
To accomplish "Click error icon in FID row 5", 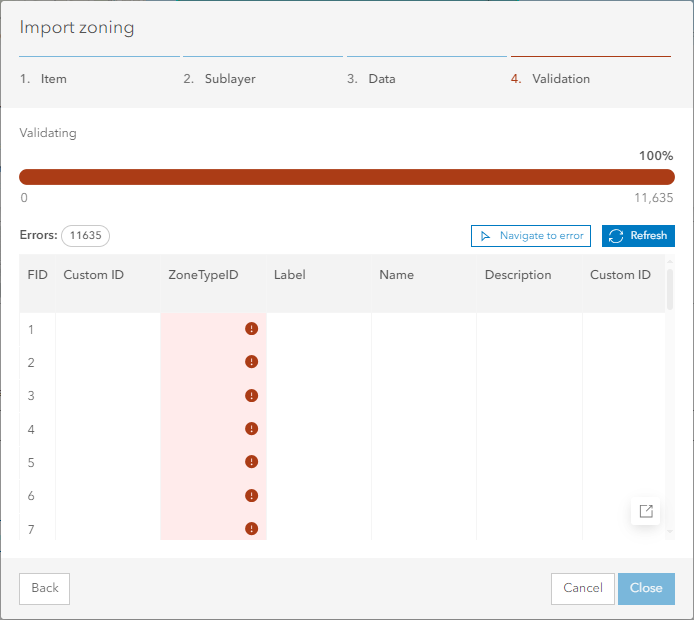I will (x=251, y=462).
